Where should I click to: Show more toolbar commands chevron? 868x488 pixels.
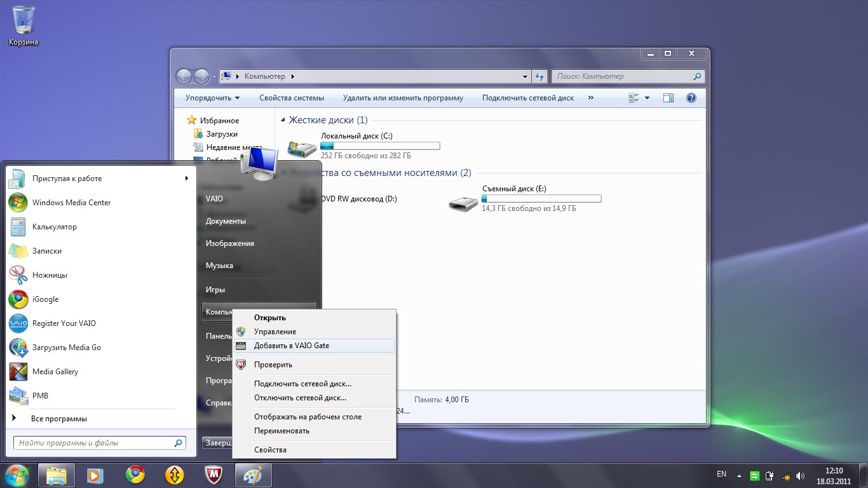tap(591, 98)
